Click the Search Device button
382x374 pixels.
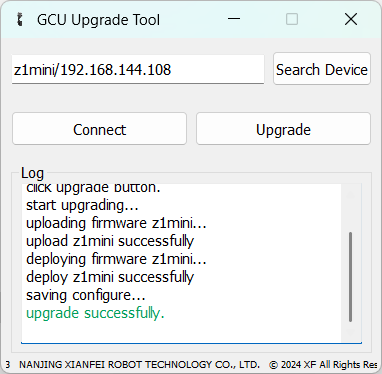tap(322, 69)
